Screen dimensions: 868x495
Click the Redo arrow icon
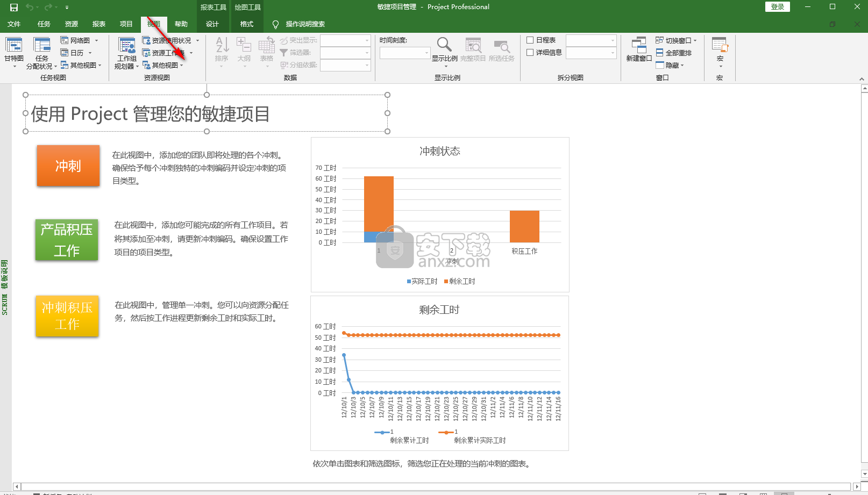coord(48,7)
